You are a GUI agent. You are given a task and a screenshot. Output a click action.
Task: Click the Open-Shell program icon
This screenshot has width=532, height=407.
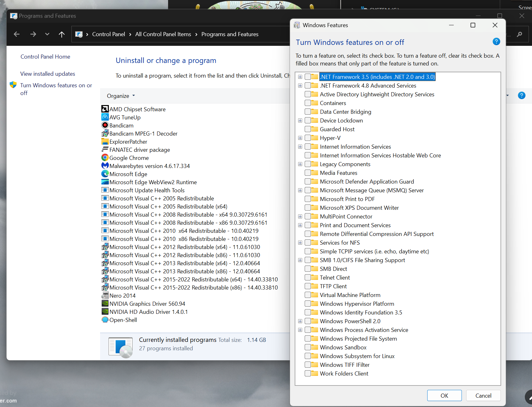(x=105, y=320)
